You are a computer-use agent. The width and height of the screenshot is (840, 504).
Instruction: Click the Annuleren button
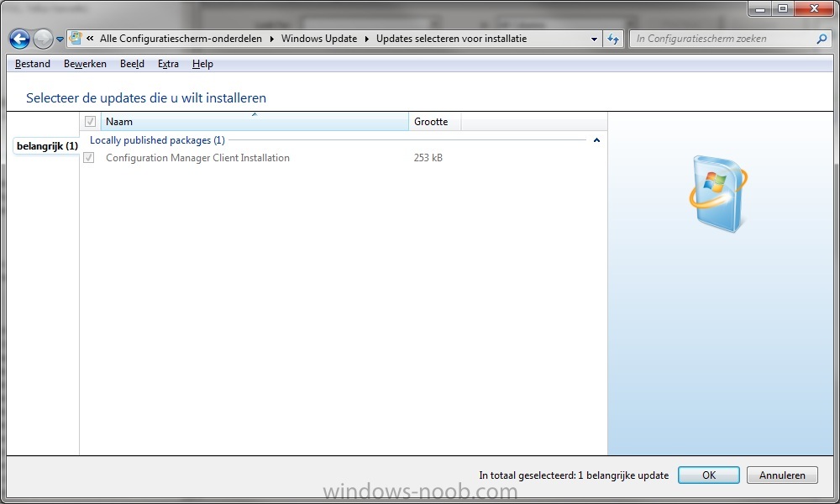point(782,475)
